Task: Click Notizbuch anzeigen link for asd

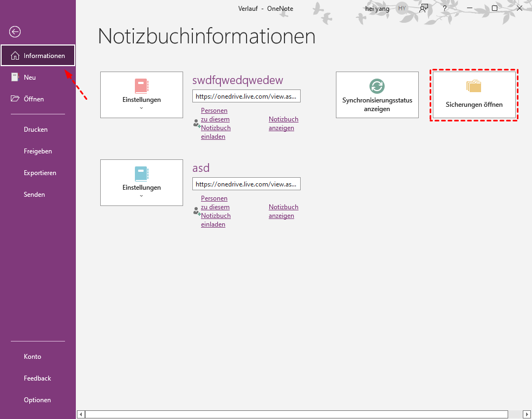Action: coord(283,211)
